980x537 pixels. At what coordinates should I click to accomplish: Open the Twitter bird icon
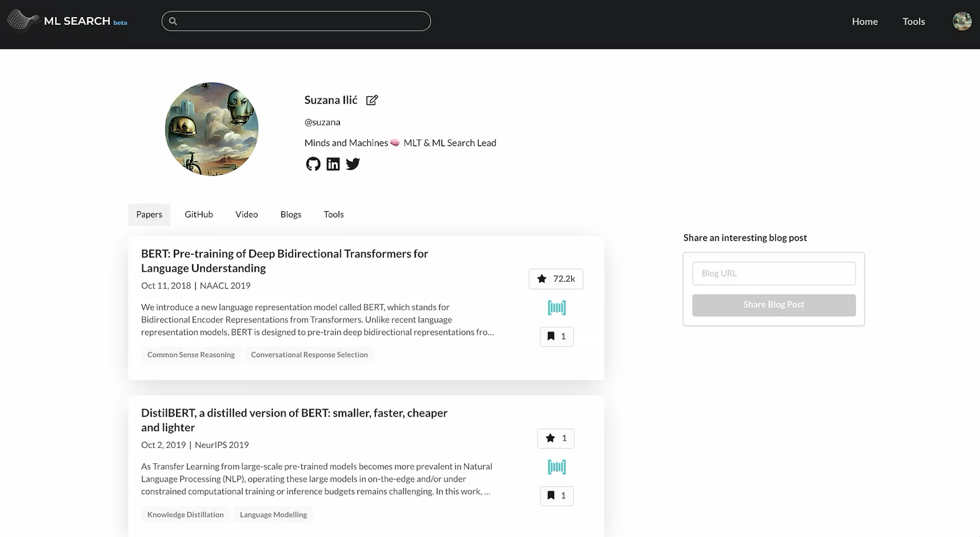353,164
